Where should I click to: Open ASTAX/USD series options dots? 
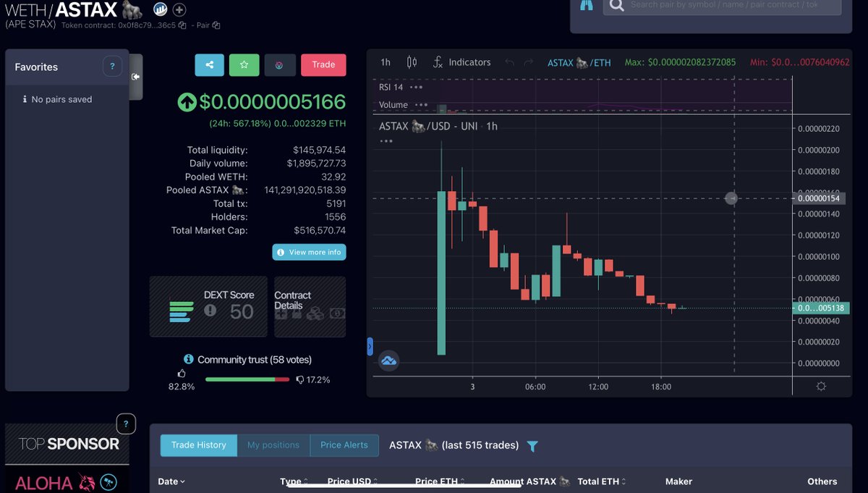[386, 140]
